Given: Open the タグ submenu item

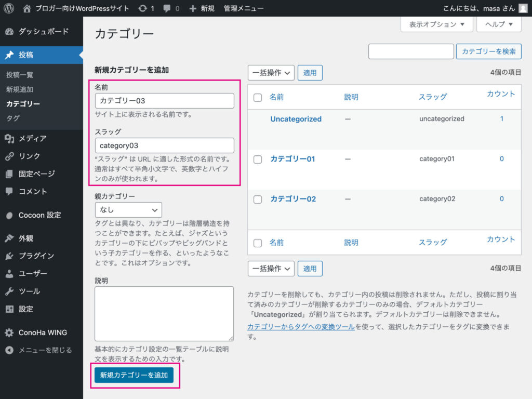Looking at the screenshot, I should click(13, 118).
